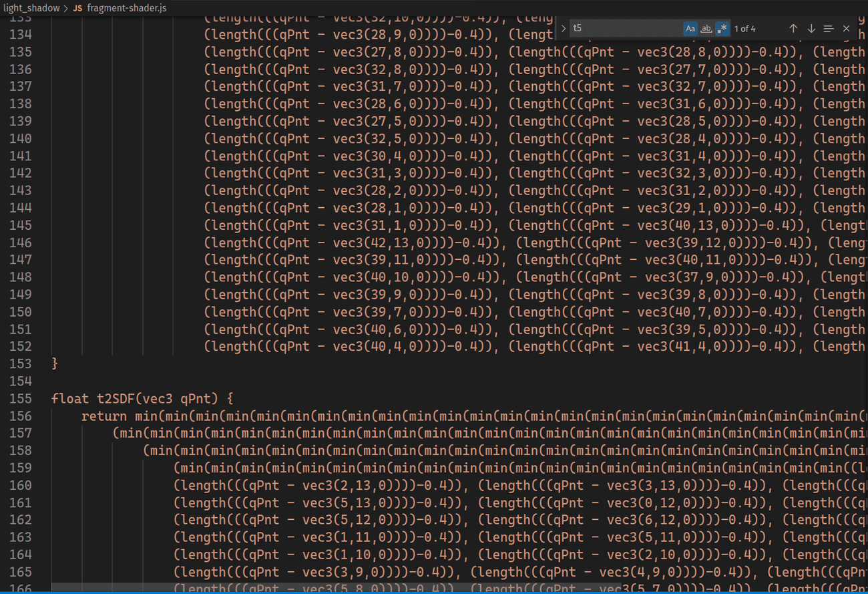
Task: Select line number 155 in gutter
Action: pyautogui.click(x=21, y=399)
